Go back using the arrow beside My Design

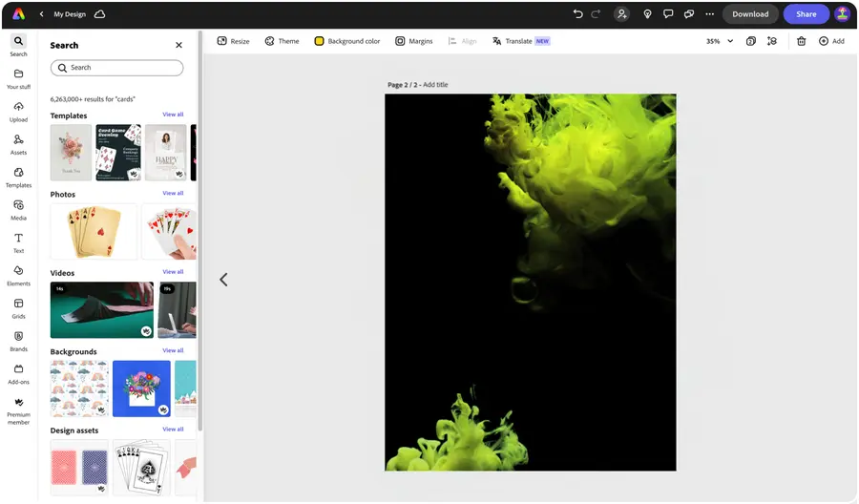pos(42,14)
